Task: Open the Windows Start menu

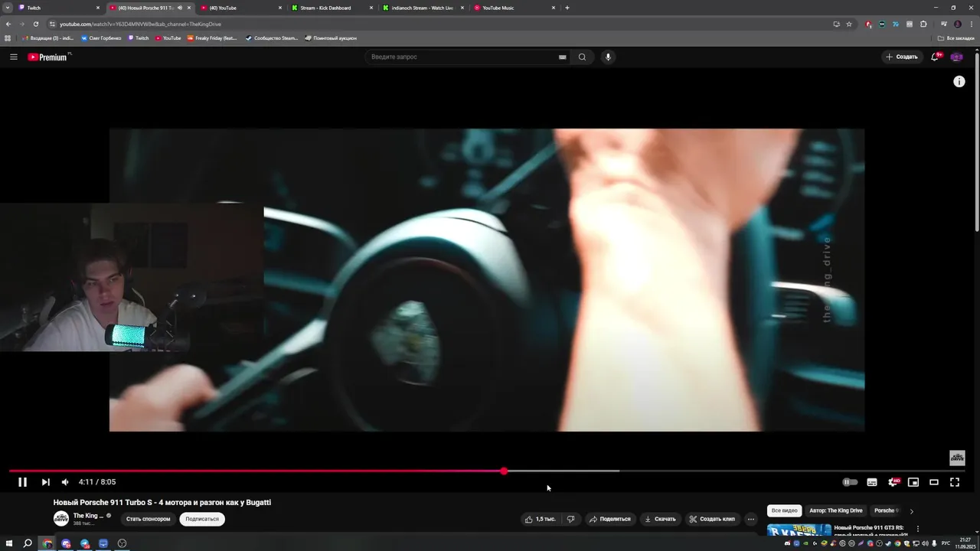Action: click(9, 543)
